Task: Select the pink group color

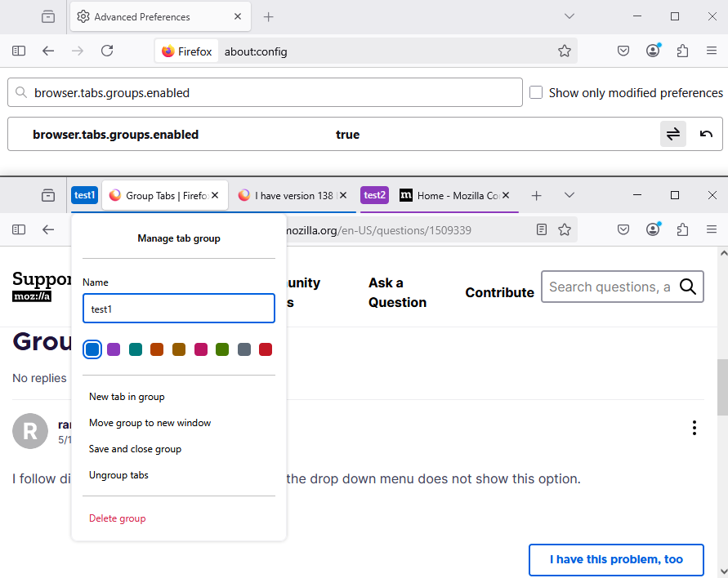Action: (200, 349)
